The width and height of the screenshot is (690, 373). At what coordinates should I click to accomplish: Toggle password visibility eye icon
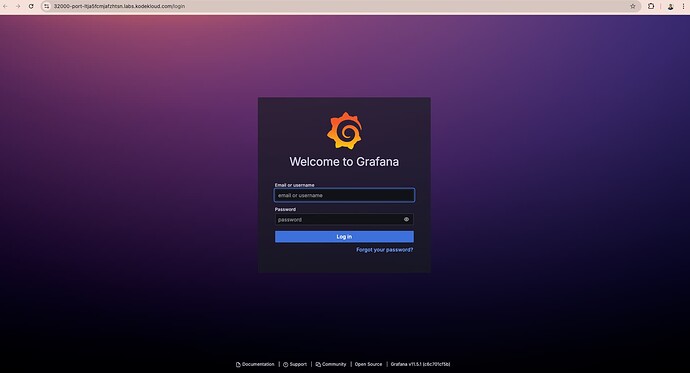(x=406, y=219)
